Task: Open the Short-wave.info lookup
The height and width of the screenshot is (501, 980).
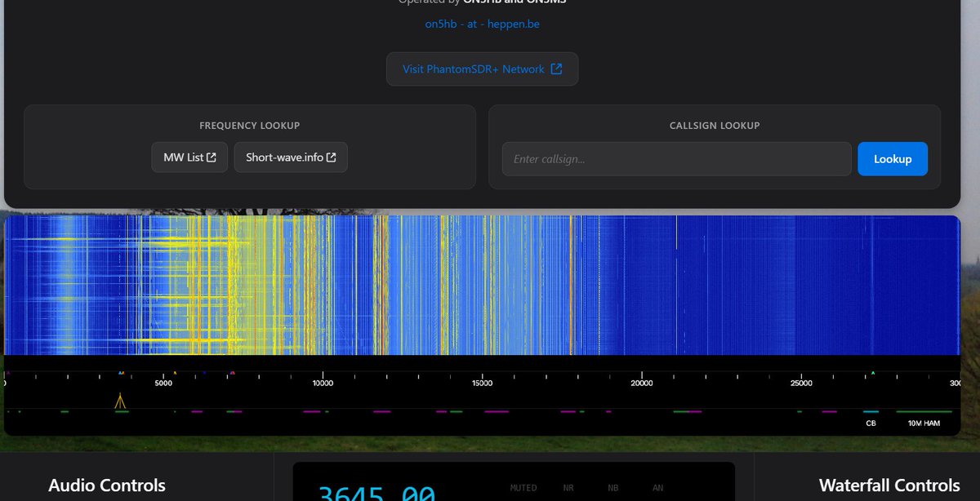Action: tap(291, 157)
